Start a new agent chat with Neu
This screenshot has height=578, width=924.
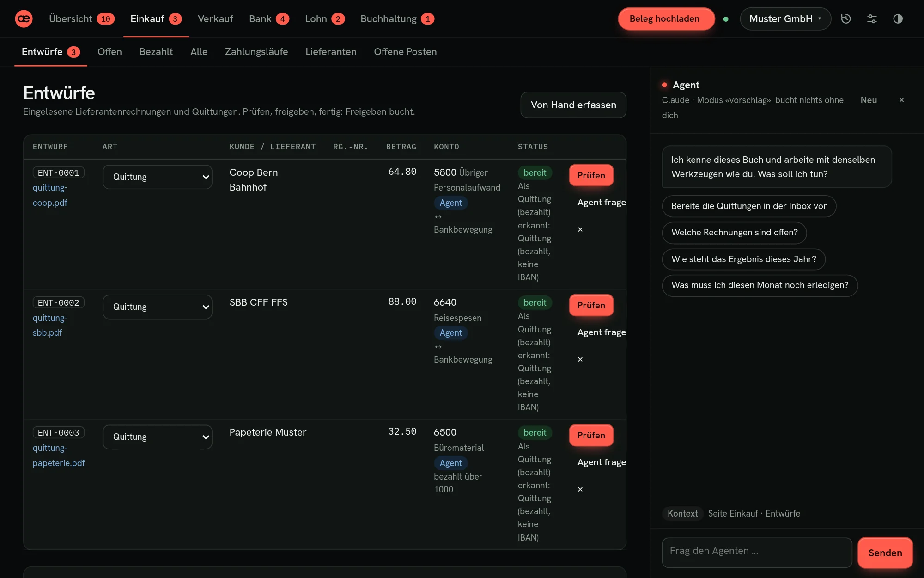pos(869,100)
